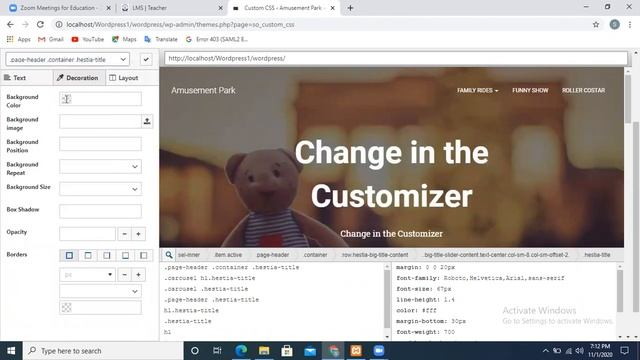Image resolution: width=640 pixels, height=360 pixels.
Task: Decrease border width with minus button
Action: point(124,275)
